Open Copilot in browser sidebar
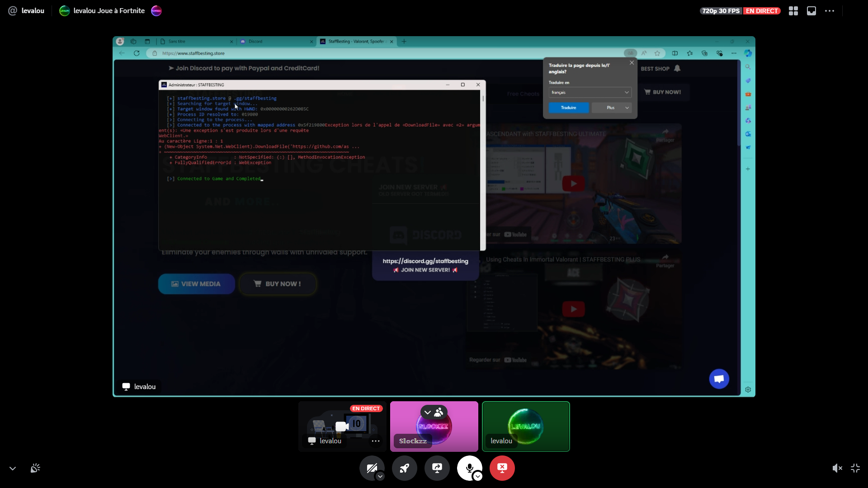Image resolution: width=868 pixels, height=488 pixels. coord(748,53)
